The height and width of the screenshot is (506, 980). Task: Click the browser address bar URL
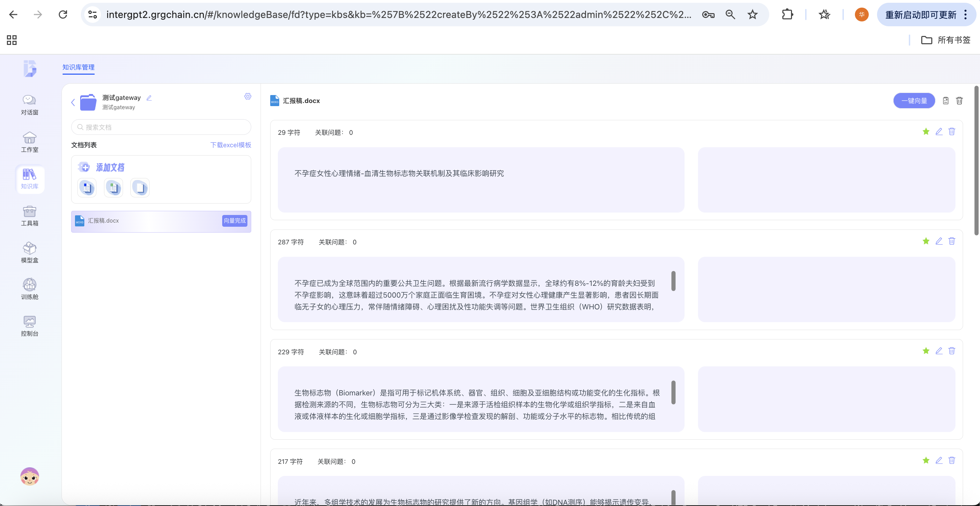coord(399,15)
